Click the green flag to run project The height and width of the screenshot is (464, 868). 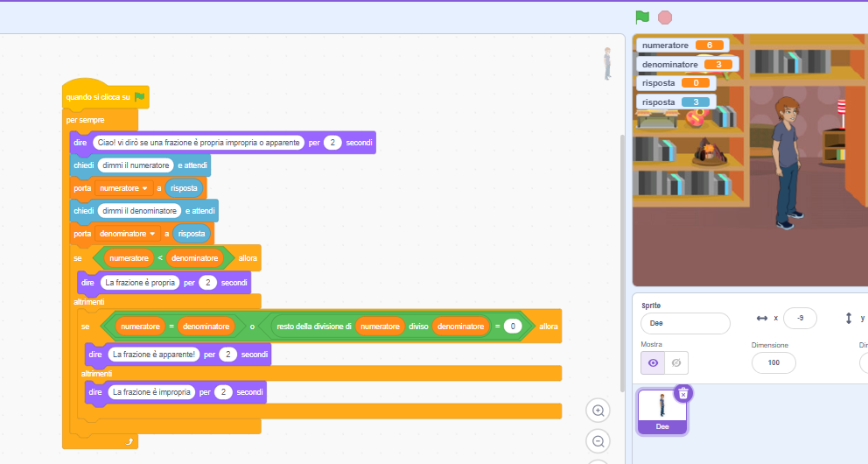(642, 18)
